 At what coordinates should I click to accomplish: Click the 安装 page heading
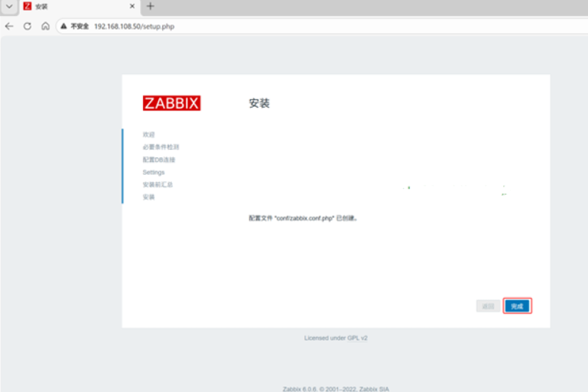(259, 103)
